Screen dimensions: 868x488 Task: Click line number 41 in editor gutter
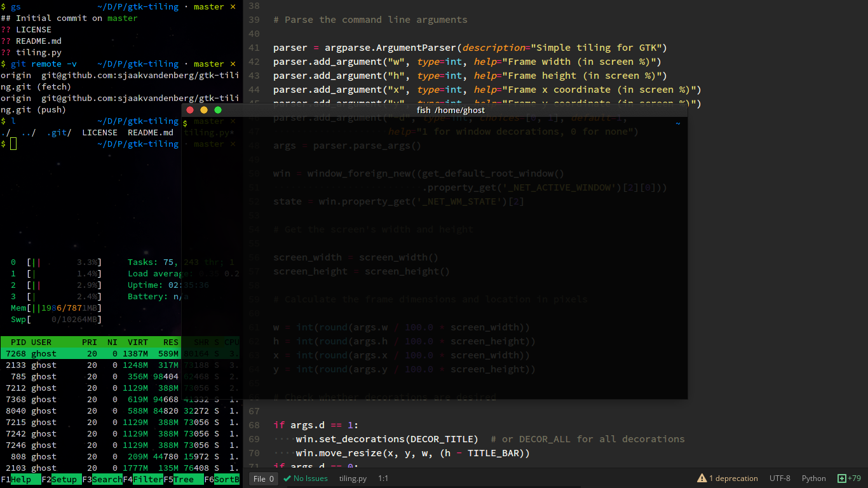coord(254,48)
